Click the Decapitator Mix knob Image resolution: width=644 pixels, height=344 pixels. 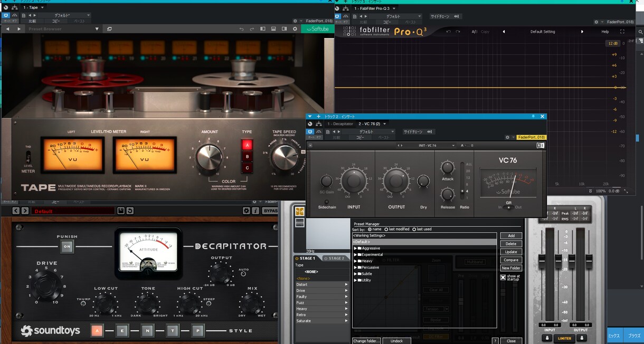click(251, 303)
